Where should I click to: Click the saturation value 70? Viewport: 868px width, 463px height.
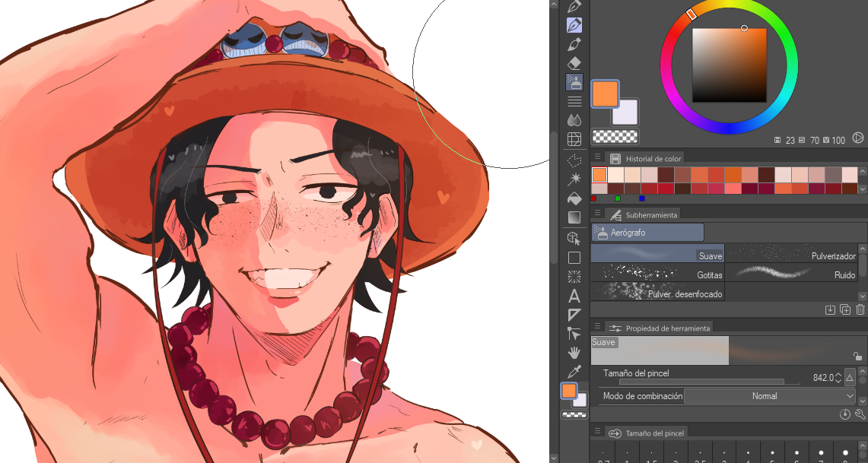814,141
